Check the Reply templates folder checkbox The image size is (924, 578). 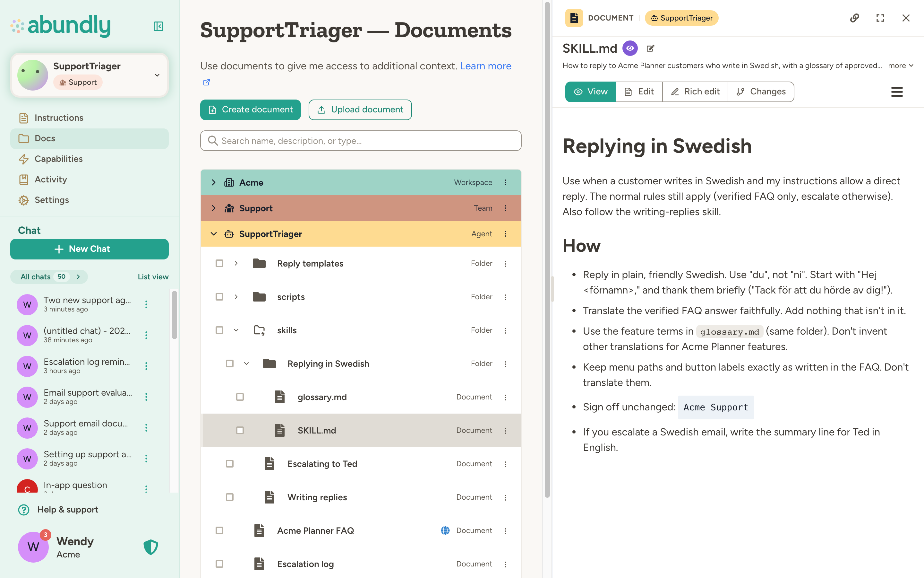click(219, 263)
